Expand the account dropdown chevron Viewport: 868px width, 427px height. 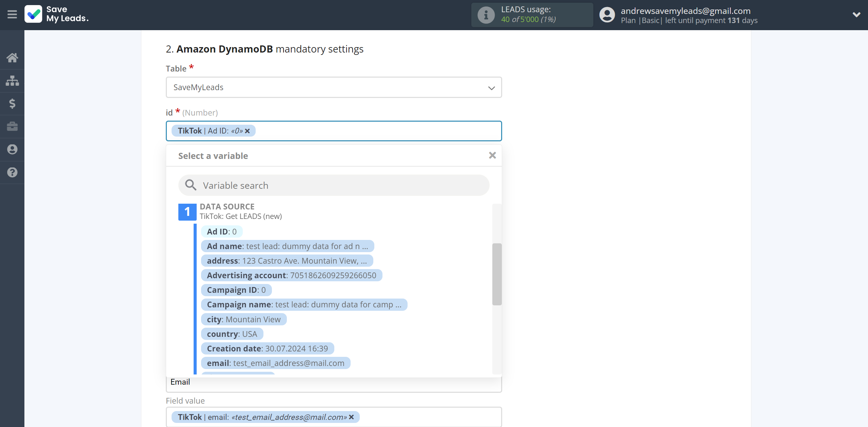point(856,15)
